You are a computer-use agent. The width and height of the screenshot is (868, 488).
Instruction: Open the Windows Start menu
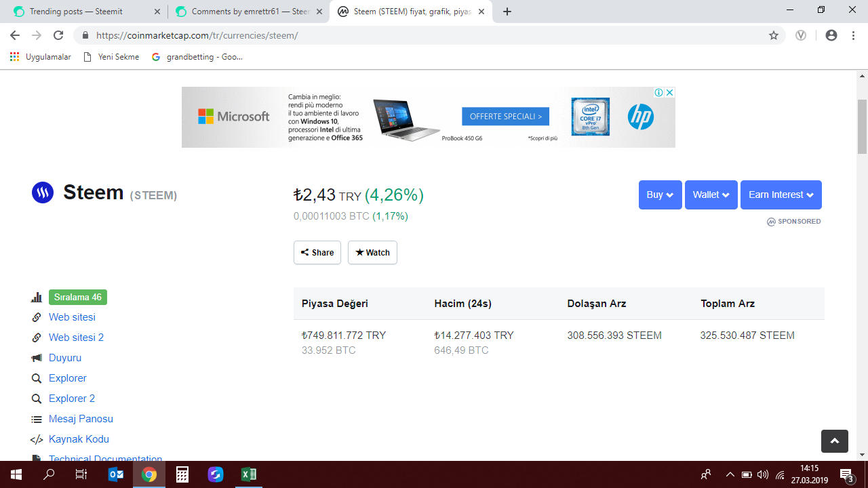[16, 474]
